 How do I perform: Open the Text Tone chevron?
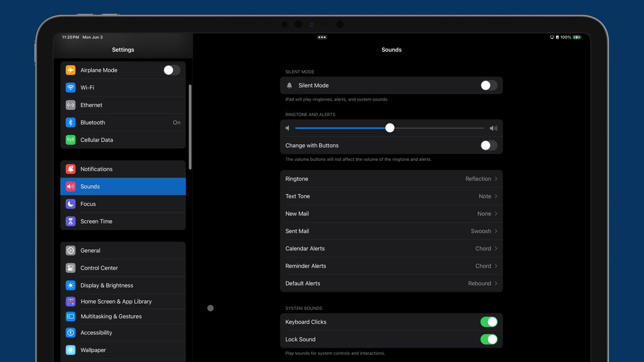point(496,196)
